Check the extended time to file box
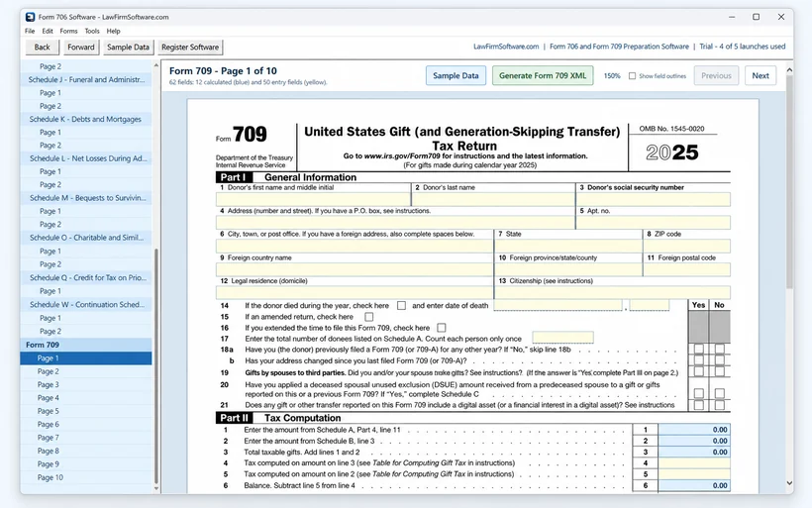This screenshot has height=508, width=812. [x=442, y=328]
